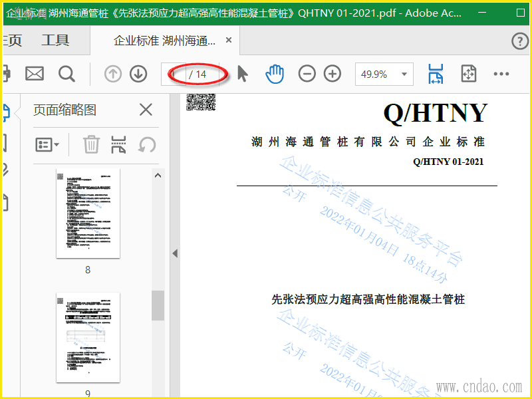Screen dimensions: 532x399
Task: Click the fit full page icon
Action: click(469, 74)
